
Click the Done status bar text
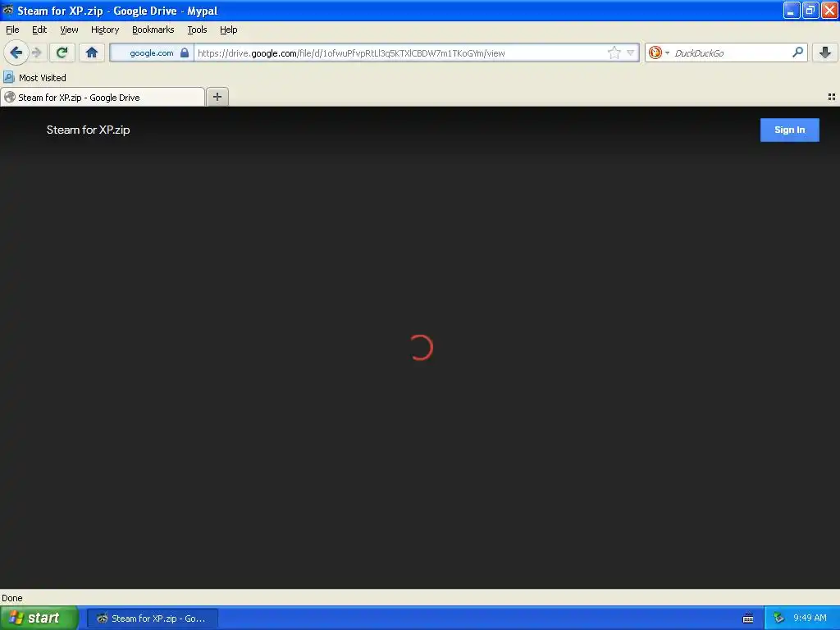click(x=12, y=598)
